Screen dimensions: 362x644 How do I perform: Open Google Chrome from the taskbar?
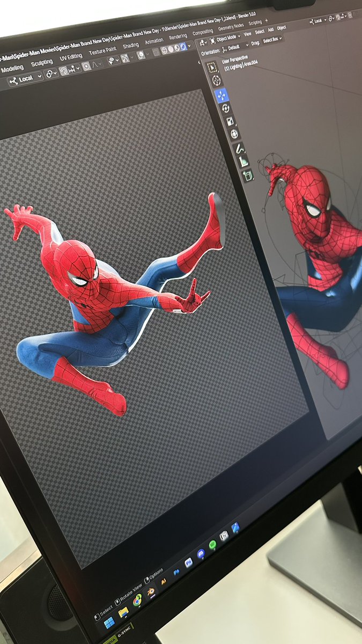138,602
